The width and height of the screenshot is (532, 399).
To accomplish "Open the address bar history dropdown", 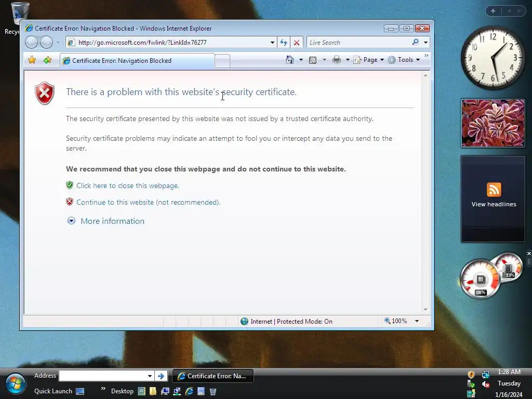I will (x=272, y=43).
